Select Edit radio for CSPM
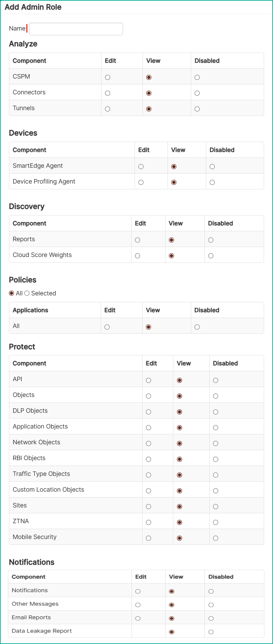 pyautogui.click(x=108, y=78)
